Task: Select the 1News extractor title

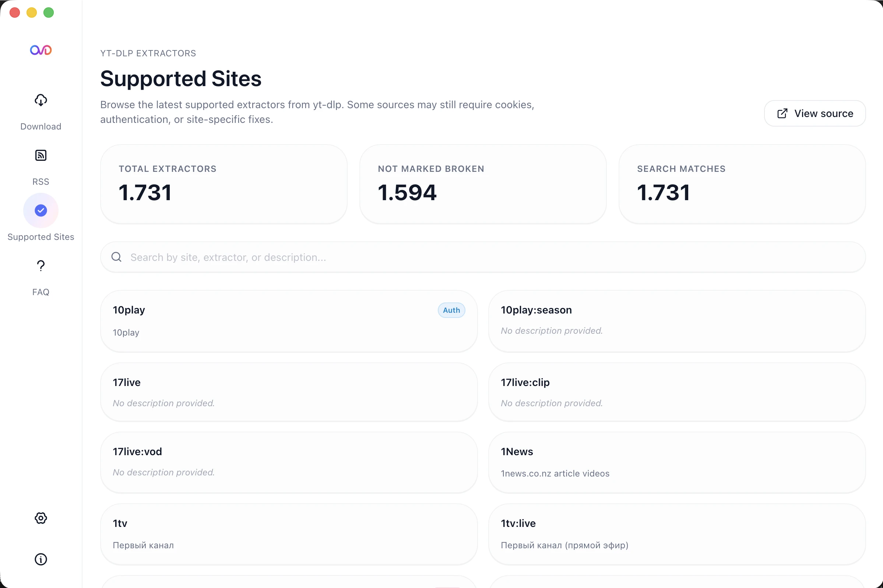Action: [517, 451]
